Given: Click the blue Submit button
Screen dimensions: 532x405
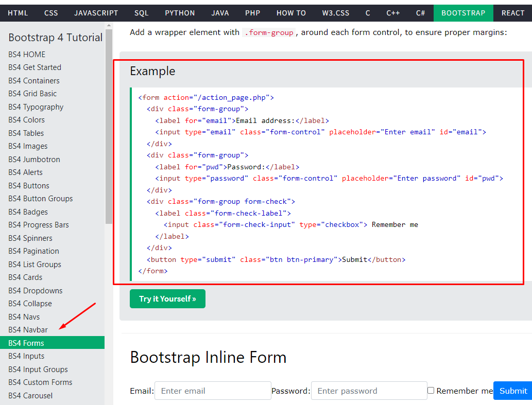Looking at the screenshot, I should tap(513, 391).
